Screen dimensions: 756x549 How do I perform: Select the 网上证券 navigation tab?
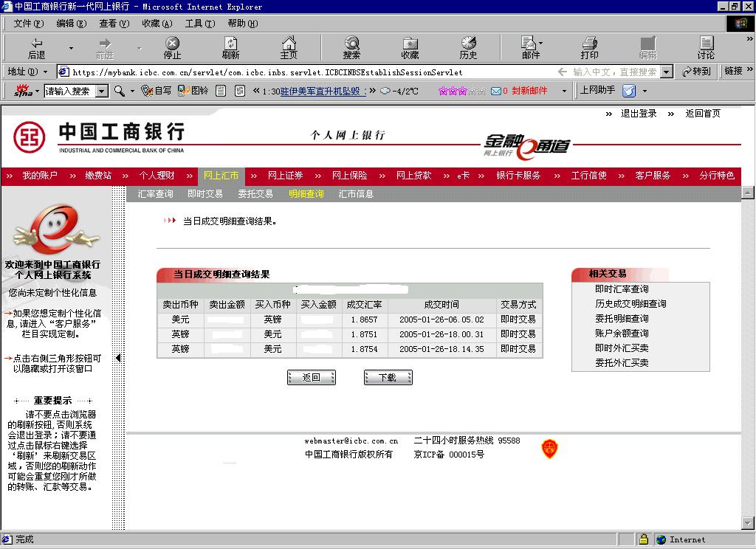pos(285,176)
